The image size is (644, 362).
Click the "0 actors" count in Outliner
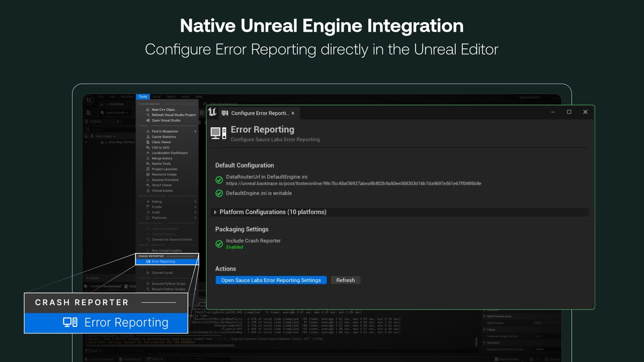point(93,278)
